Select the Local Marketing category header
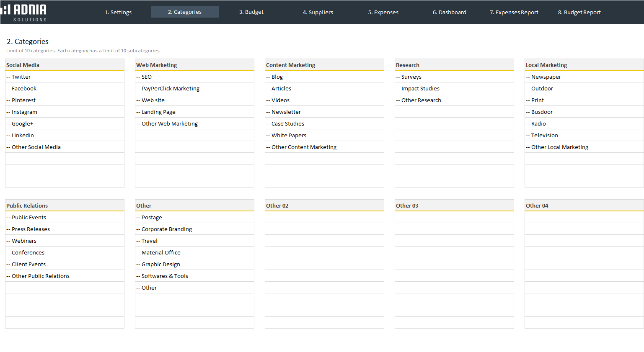Image resolution: width=644 pixels, height=352 pixels. tap(584, 65)
